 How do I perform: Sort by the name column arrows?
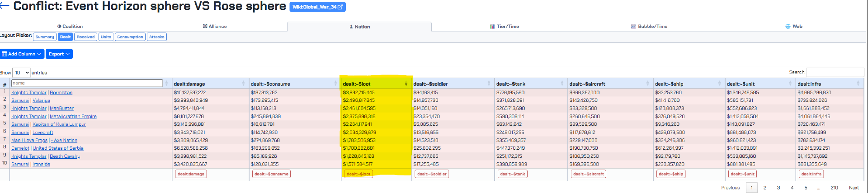(167, 83)
